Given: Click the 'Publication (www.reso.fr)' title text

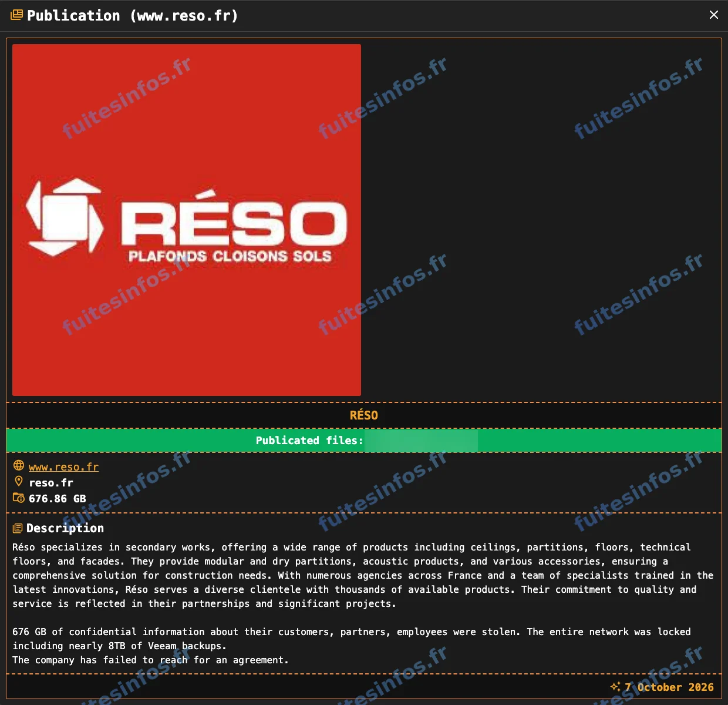Looking at the screenshot, I should (x=133, y=16).
